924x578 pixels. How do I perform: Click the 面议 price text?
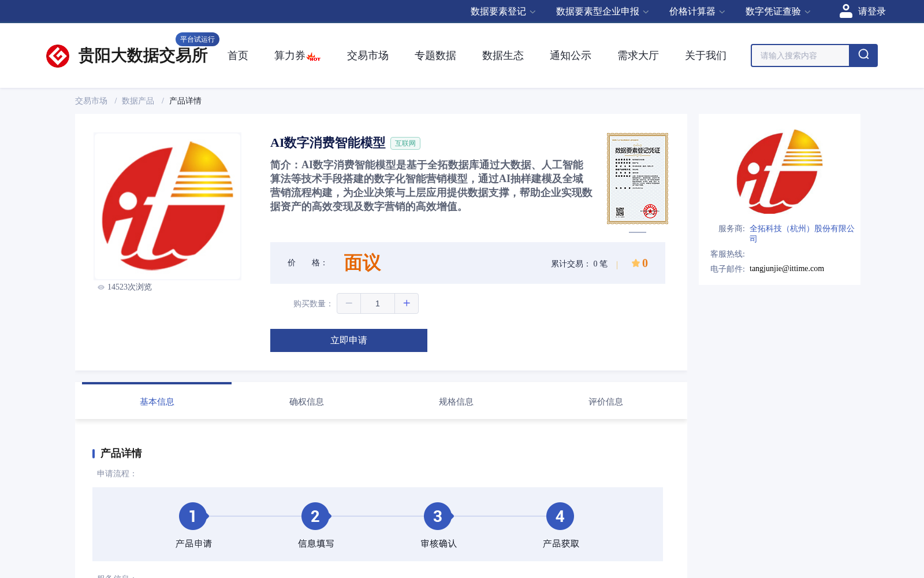coord(363,263)
